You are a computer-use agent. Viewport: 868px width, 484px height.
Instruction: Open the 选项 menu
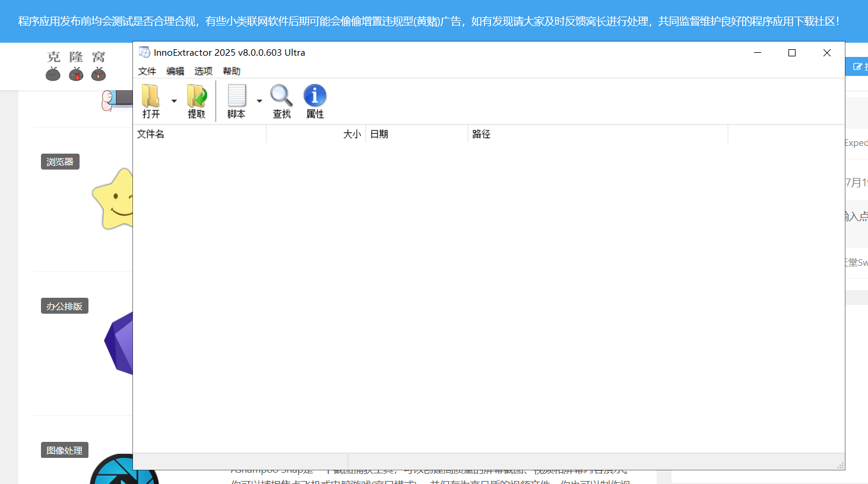(203, 71)
